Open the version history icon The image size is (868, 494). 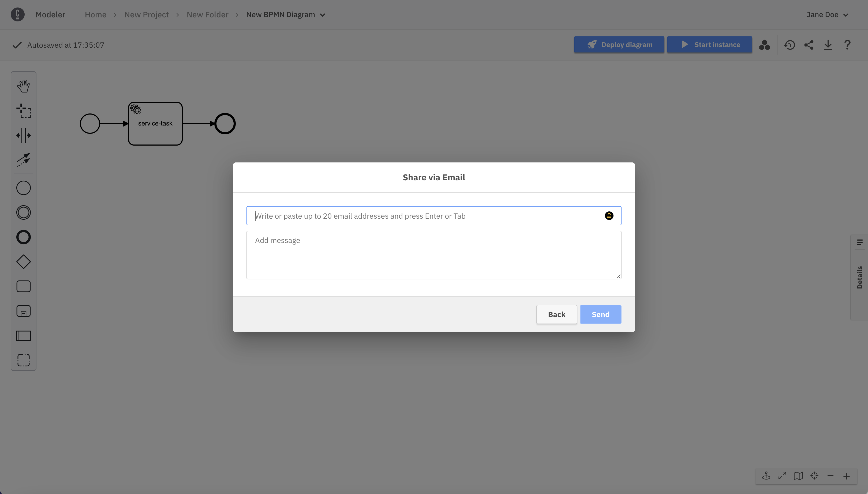tap(790, 45)
